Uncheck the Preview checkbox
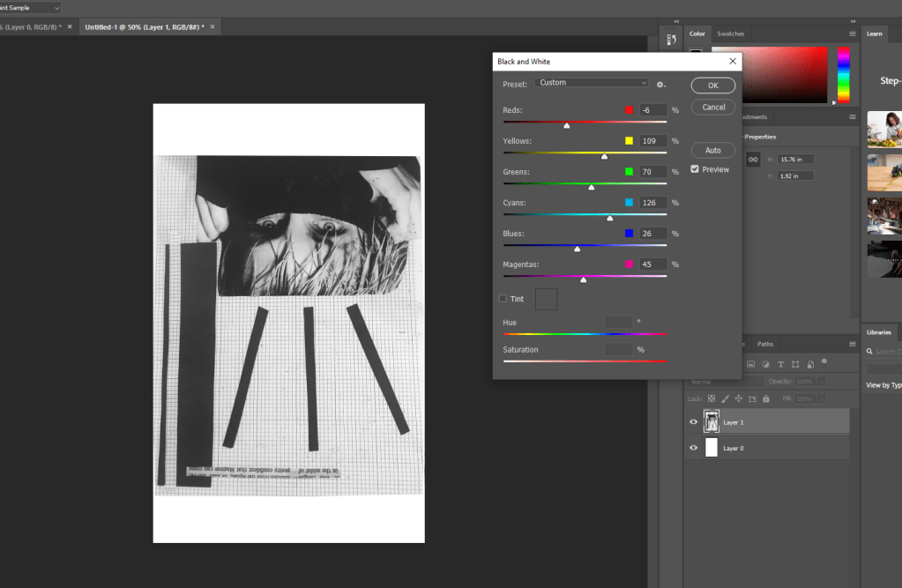The image size is (902, 588). (x=696, y=169)
